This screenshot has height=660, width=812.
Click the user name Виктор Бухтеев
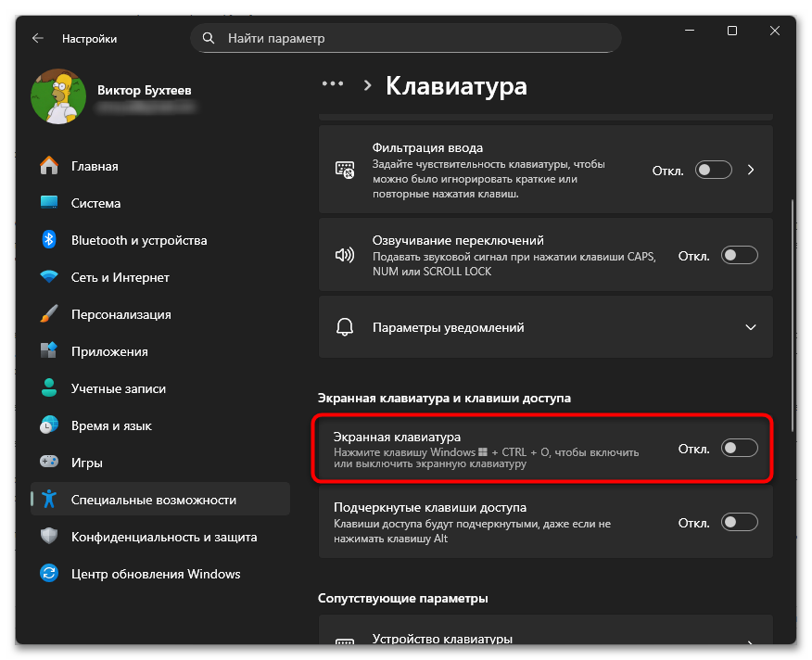click(x=145, y=90)
